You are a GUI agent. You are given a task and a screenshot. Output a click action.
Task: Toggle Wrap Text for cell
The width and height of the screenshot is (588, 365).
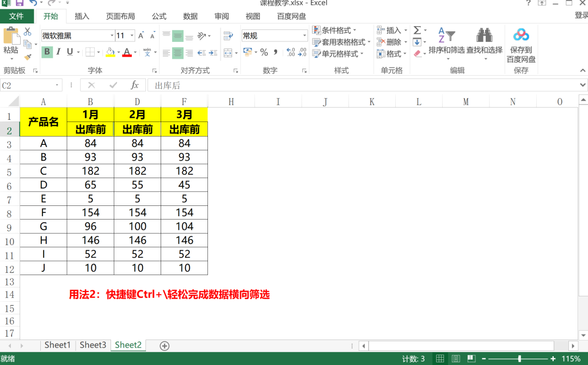[x=228, y=36]
